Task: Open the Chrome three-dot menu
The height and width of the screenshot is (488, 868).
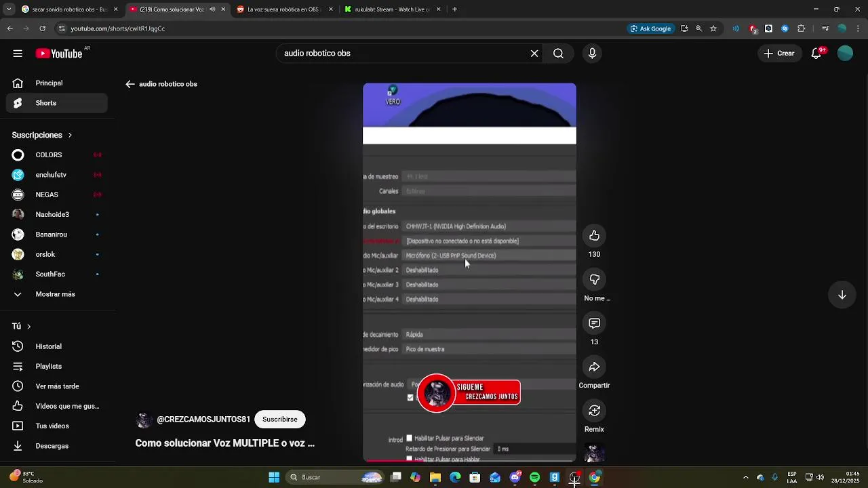Action: [859, 28]
